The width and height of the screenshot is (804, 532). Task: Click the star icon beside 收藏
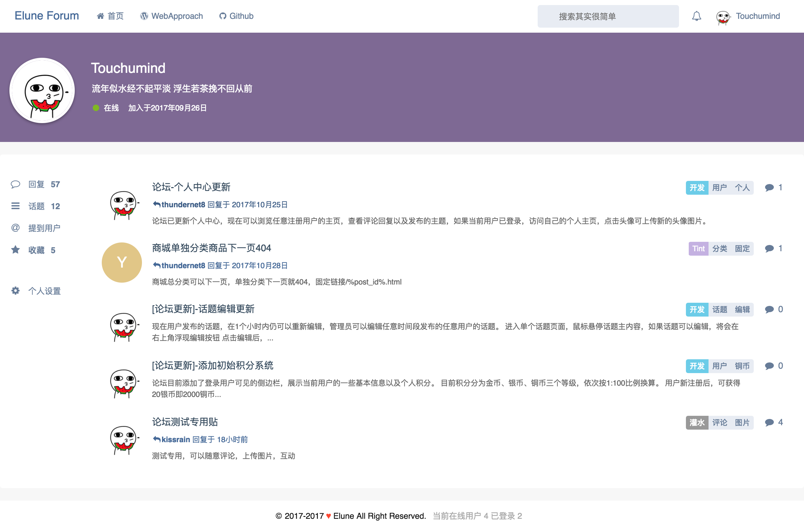pyautogui.click(x=15, y=250)
